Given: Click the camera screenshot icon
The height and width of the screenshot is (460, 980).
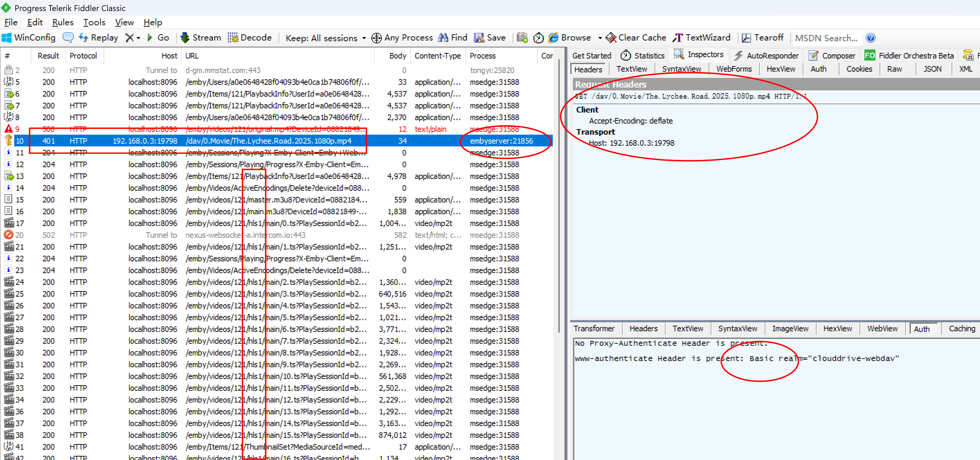Looking at the screenshot, I should click(522, 38).
